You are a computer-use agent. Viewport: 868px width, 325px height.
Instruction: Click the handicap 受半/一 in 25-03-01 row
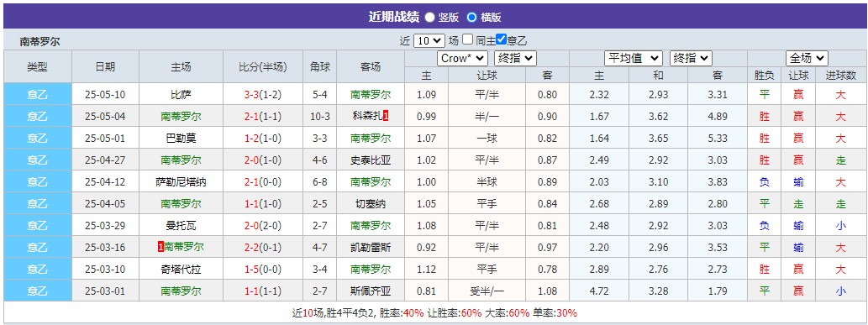(x=487, y=291)
